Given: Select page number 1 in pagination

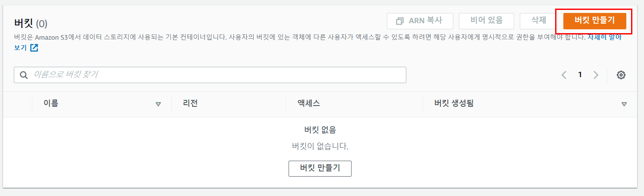Looking at the screenshot, I should click(580, 75).
